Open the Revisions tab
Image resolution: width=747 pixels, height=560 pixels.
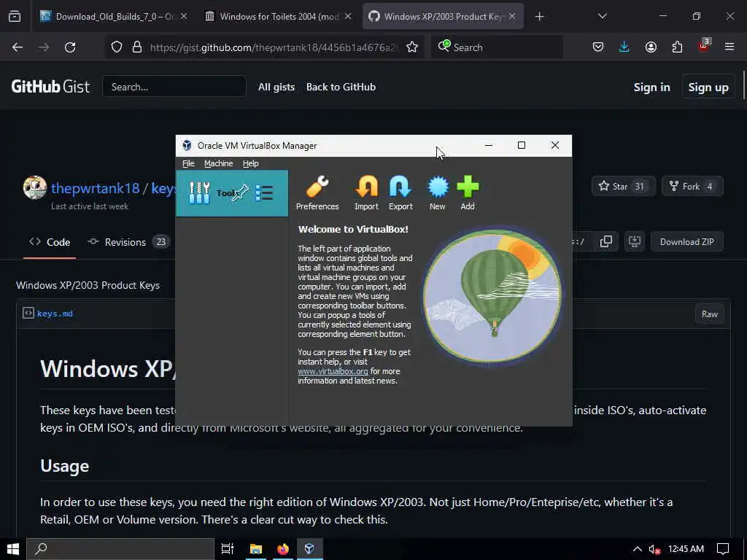point(127,242)
